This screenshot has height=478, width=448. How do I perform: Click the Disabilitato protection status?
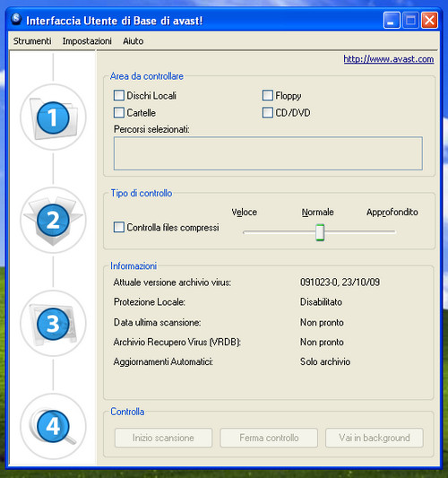(321, 302)
